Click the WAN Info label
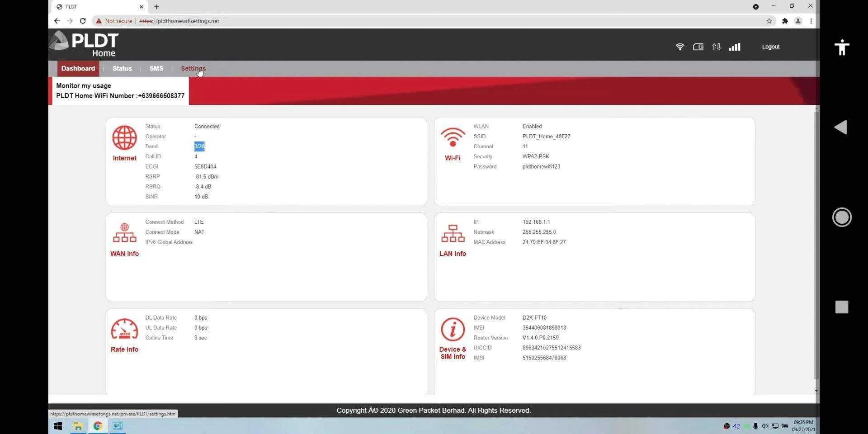Screen dimensions: 868x434 (124, 254)
